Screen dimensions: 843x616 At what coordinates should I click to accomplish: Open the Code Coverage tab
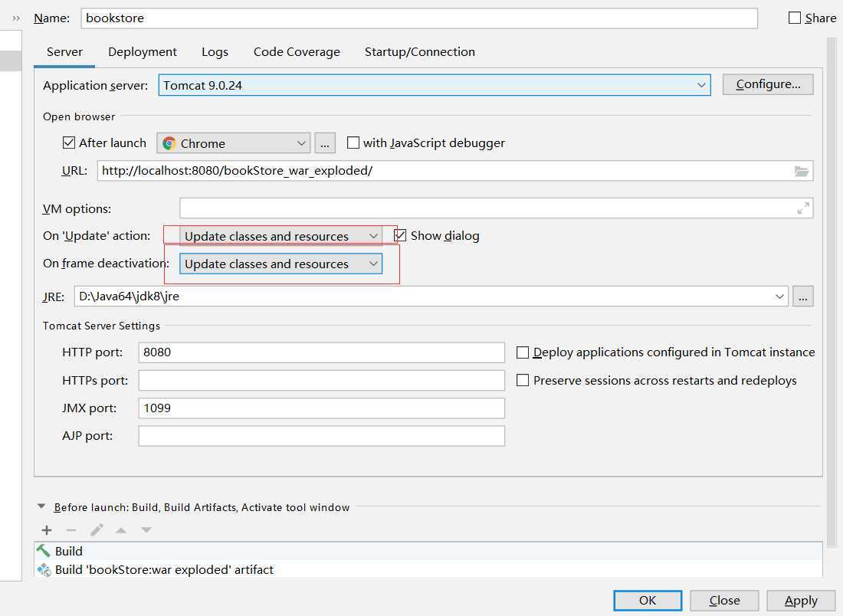click(x=297, y=51)
